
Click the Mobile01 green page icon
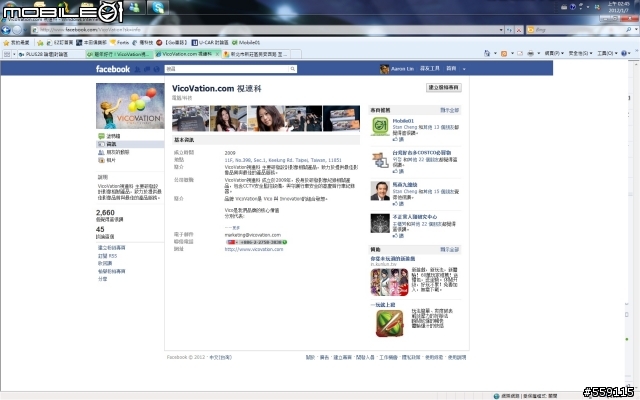pos(380,126)
